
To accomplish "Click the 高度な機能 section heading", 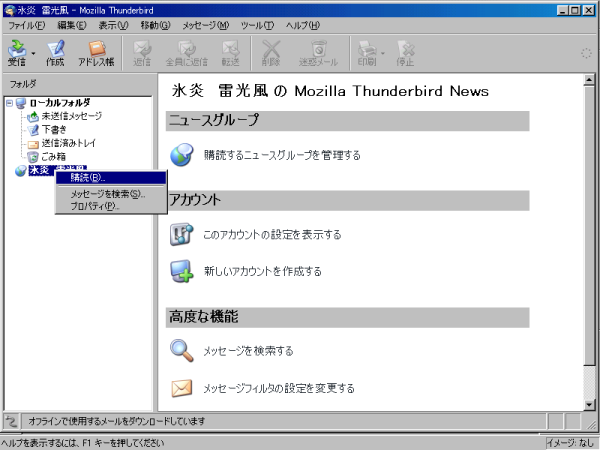I will click(347, 318).
